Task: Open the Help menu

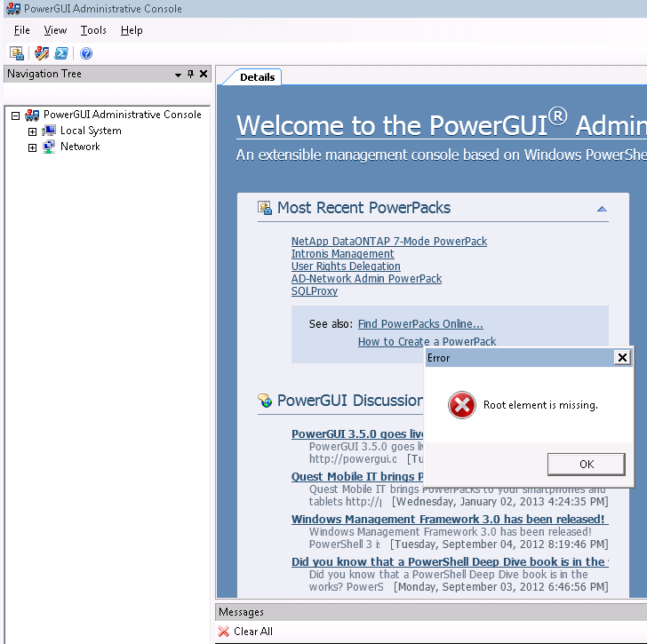Action: pos(132,30)
